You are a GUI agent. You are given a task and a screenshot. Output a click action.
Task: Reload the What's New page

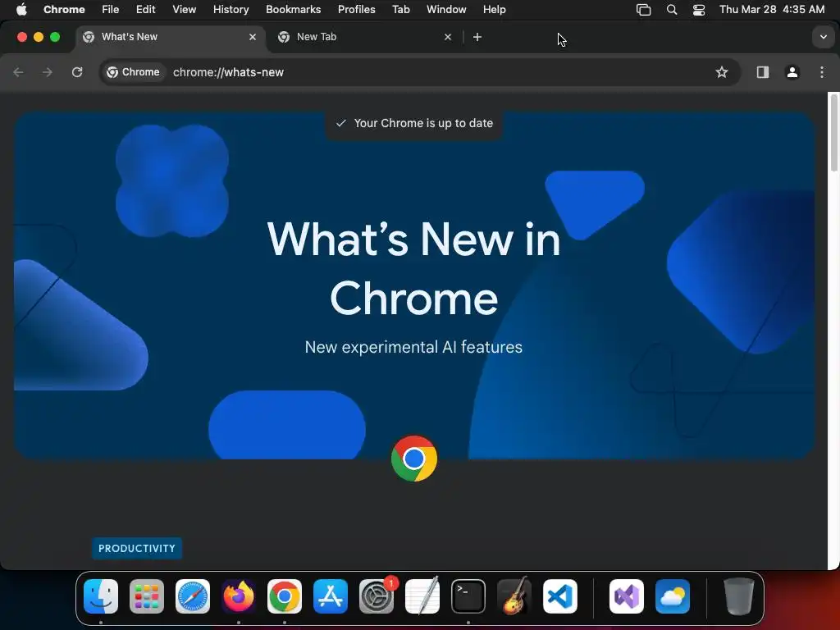(77, 72)
